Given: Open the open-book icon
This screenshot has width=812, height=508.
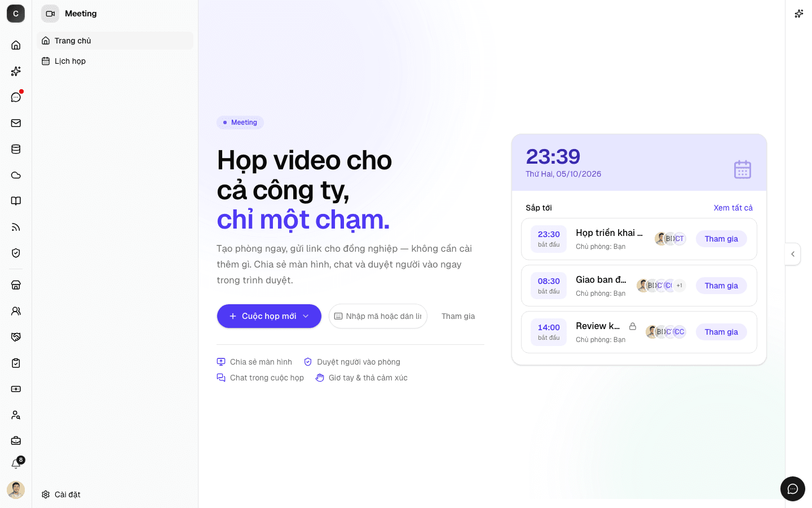Looking at the screenshot, I should (x=16, y=201).
